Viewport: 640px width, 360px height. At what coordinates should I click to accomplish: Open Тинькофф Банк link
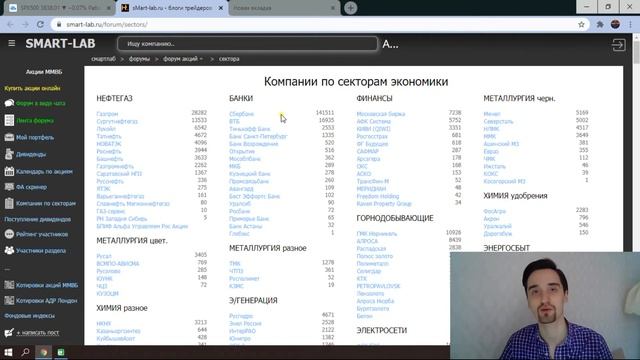pyautogui.click(x=249, y=129)
